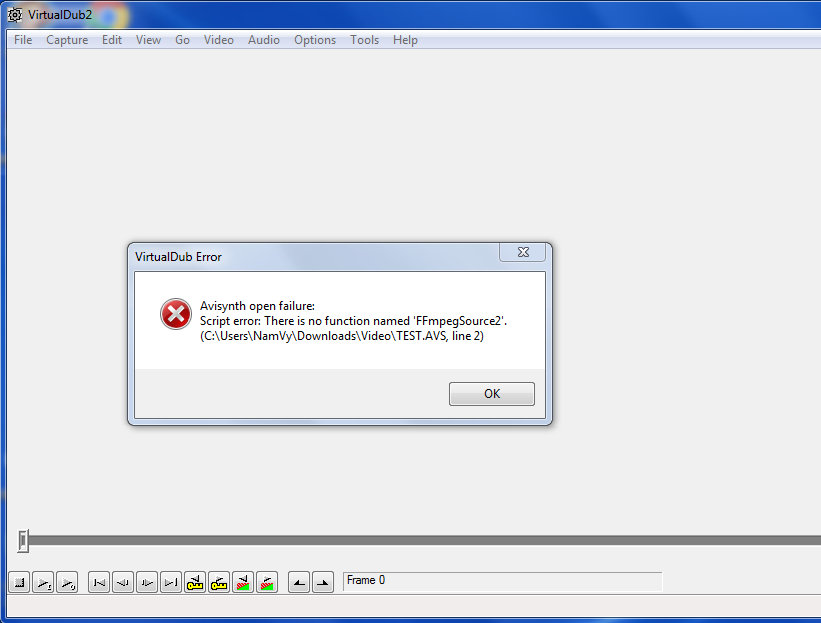Open the File menu
The image size is (821, 623).
tap(23, 40)
